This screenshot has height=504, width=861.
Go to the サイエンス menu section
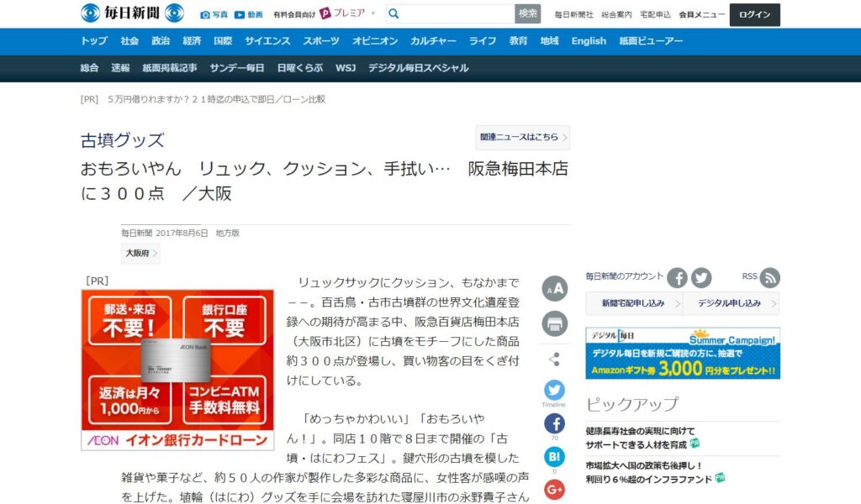point(267,41)
